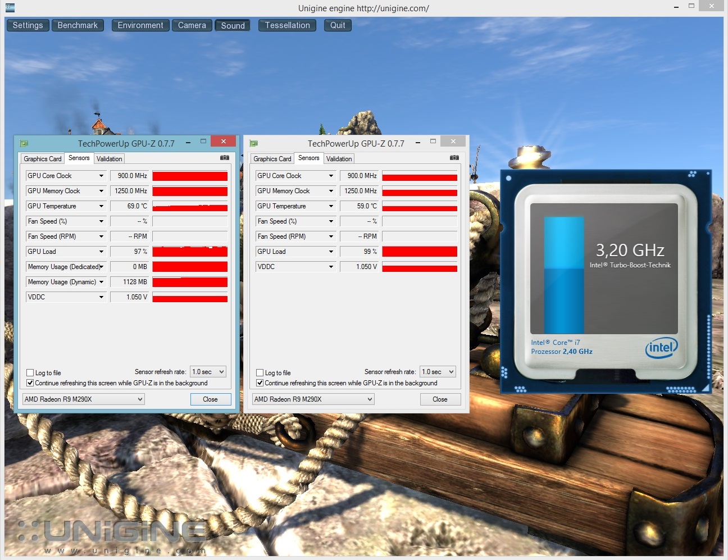The height and width of the screenshot is (560, 728).
Task: Minimize the left GPU-Z window
Action: (x=188, y=143)
